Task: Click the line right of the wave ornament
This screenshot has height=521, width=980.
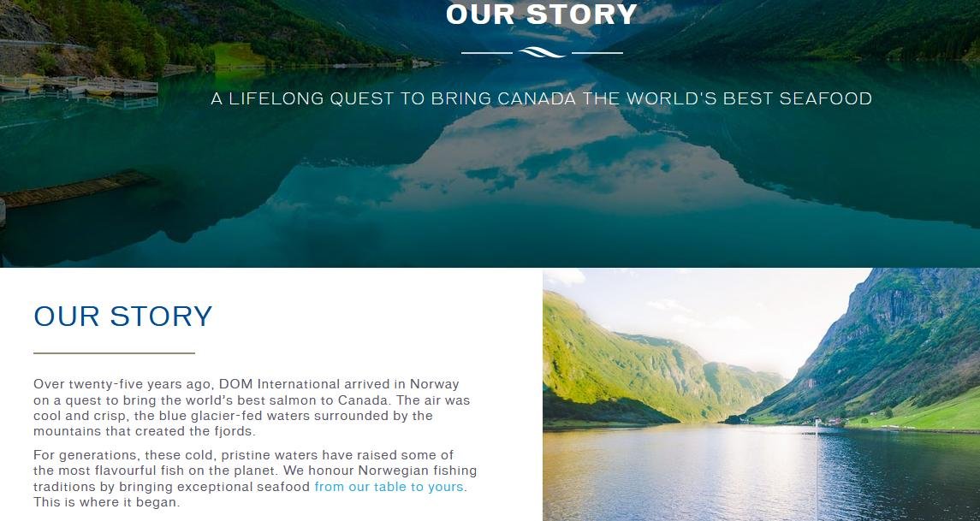Action: [597, 53]
